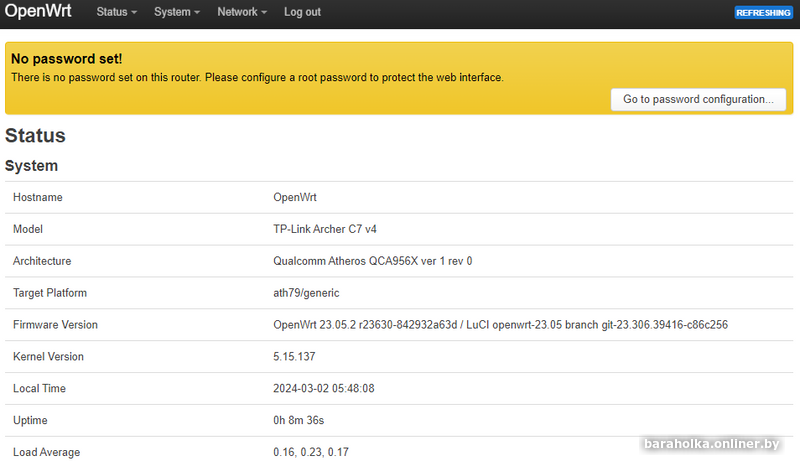Viewport: 800px width, 465px height.
Task: Click the Uptime value 0h 8m 36s
Action: (x=299, y=420)
